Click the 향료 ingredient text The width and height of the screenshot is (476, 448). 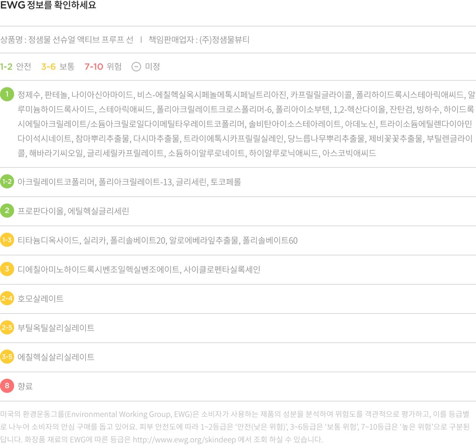25,386
